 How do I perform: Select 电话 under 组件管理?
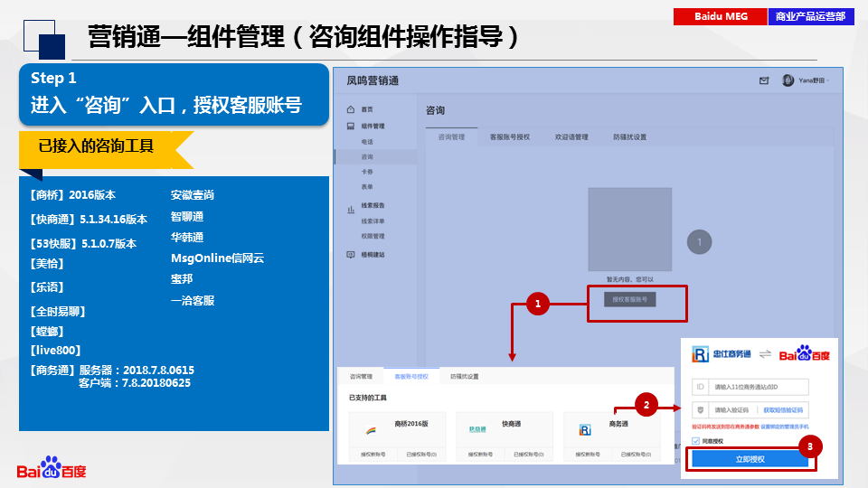367,142
